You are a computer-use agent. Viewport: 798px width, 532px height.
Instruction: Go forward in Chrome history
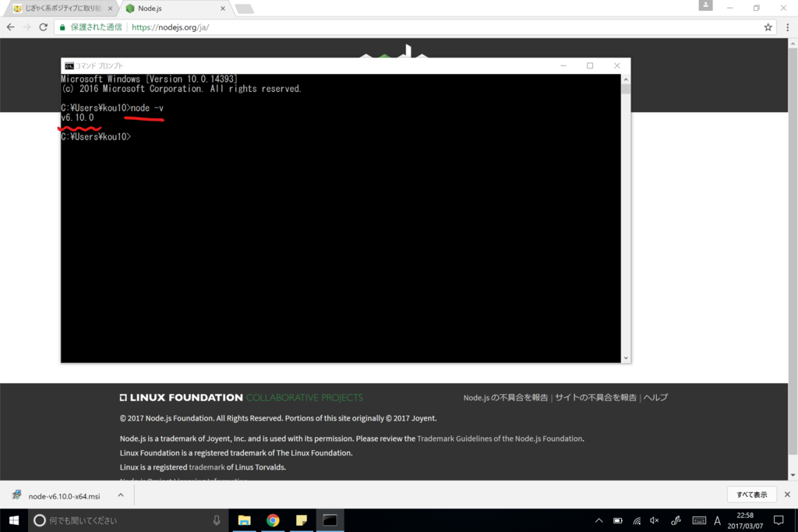click(27, 27)
